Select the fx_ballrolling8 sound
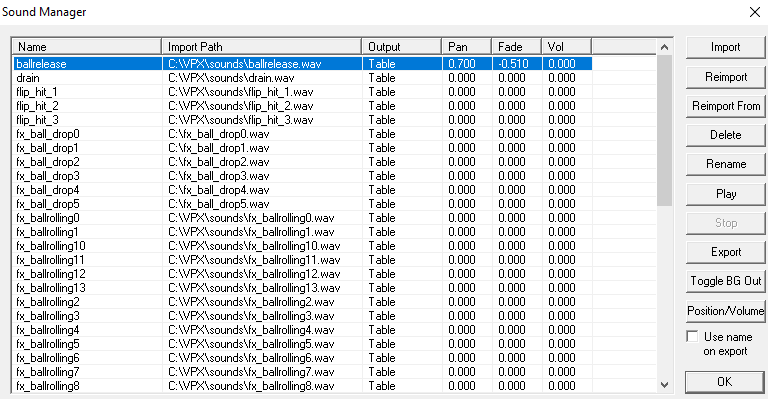Image resolution: width=768 pixels, height=399 pixels. (x=303, y=386)
